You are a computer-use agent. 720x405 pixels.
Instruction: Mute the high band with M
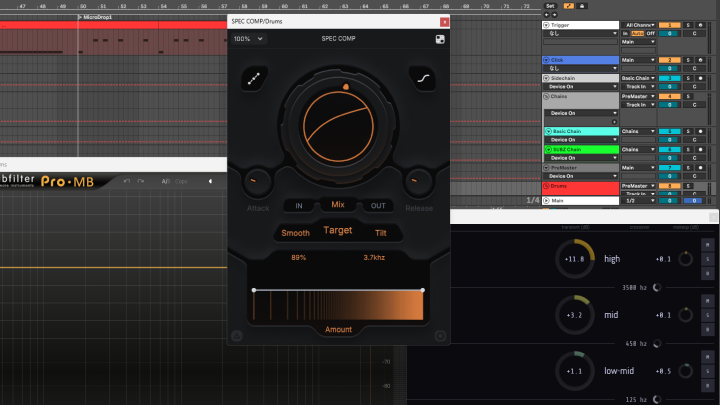pyautogui.click(x=707, y=245)
